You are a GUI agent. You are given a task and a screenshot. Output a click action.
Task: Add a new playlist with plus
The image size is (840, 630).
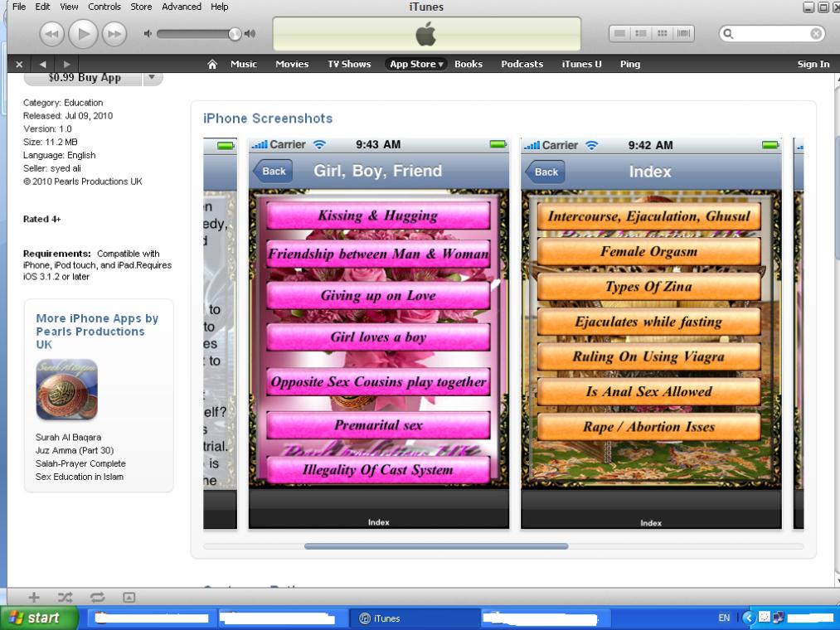coord(34,597)
